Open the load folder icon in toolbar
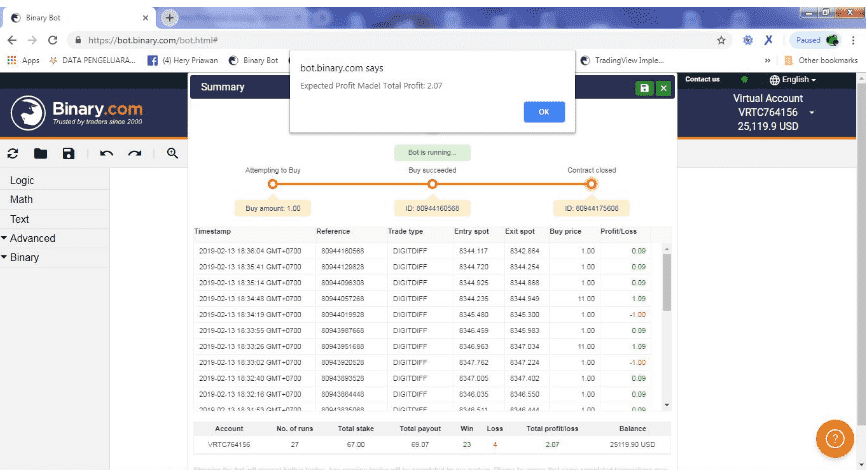This screenshot has height=470, width=866. point(40,154)
